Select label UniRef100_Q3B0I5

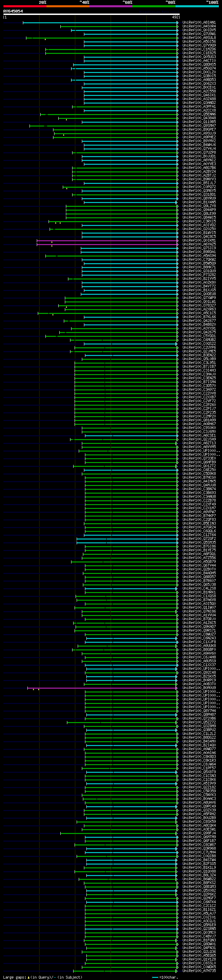199,76
